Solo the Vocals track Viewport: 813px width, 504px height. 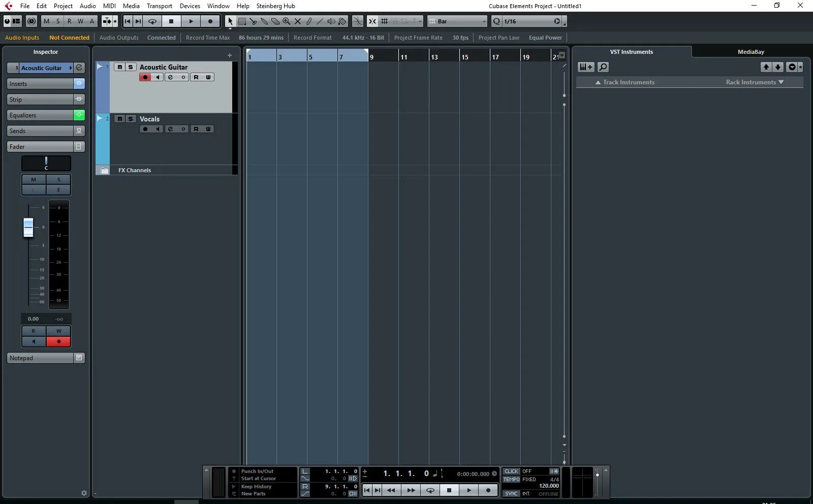[x=131, y=119]
